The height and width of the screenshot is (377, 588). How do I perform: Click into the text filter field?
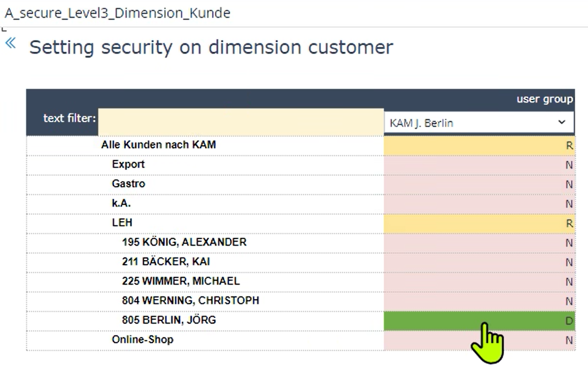coord(241,122)
